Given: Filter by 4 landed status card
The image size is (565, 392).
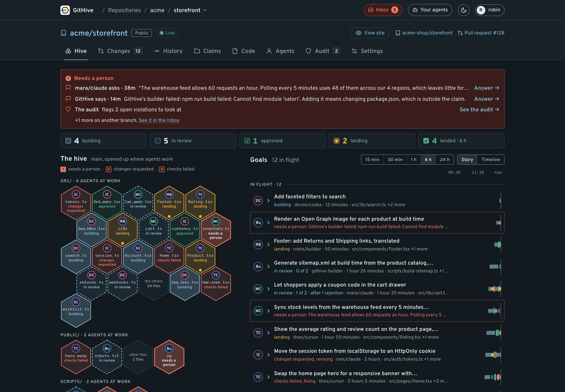Looking at the screenshot, I should tap(461, 141).
